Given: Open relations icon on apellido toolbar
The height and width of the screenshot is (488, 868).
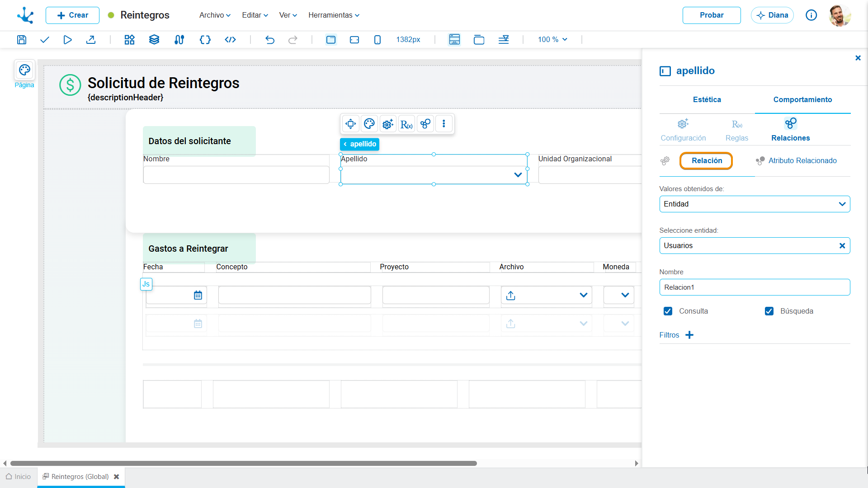Looking at the screenshot, I should click(425, 124).
